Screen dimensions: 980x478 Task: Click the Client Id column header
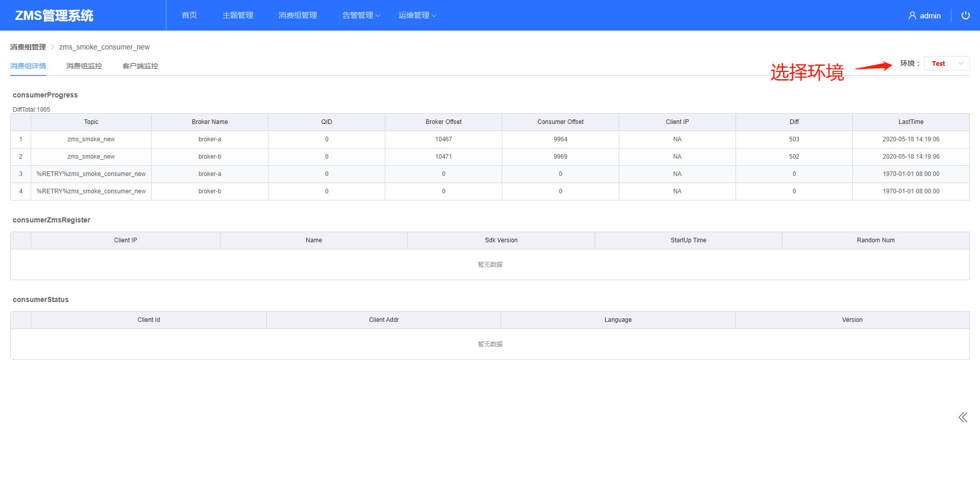pyautogui.click(x=149, y=320)
